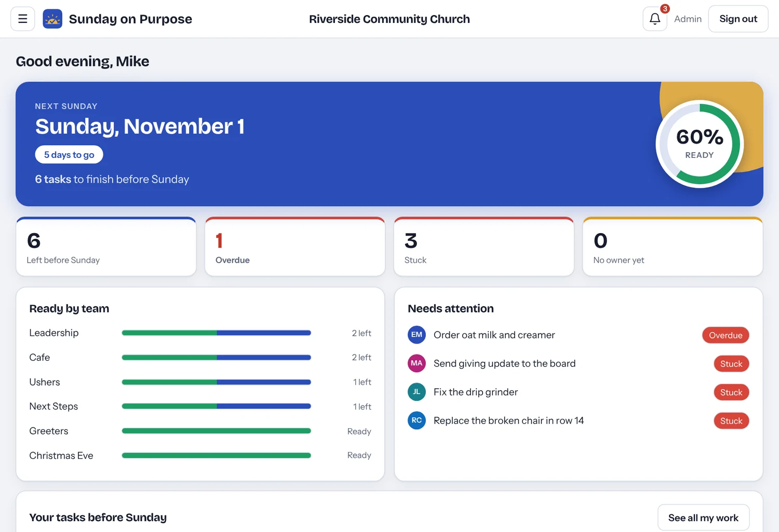779x532 pixels.
Task: Click the Sunday on Purpose sunrise logo
Action: click(x=52, y=19)
